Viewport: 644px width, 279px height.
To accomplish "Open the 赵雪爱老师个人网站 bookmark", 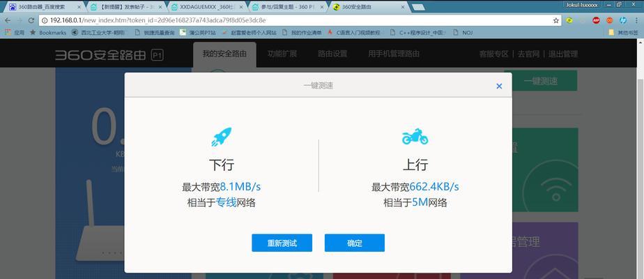I will pyautogui.click(x=249, y=33).
